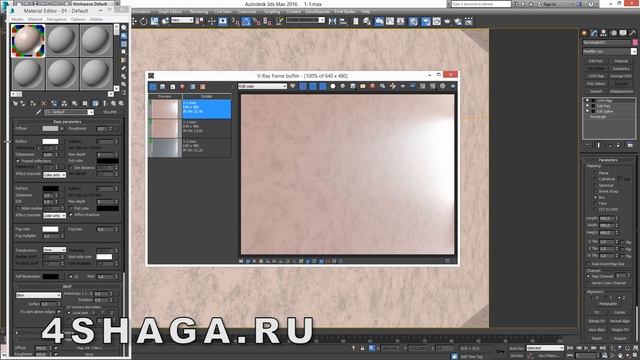Select Shrink Wrap mapping radio button
The height and width of the screenshot is (360, 640).
pos(595,191)
